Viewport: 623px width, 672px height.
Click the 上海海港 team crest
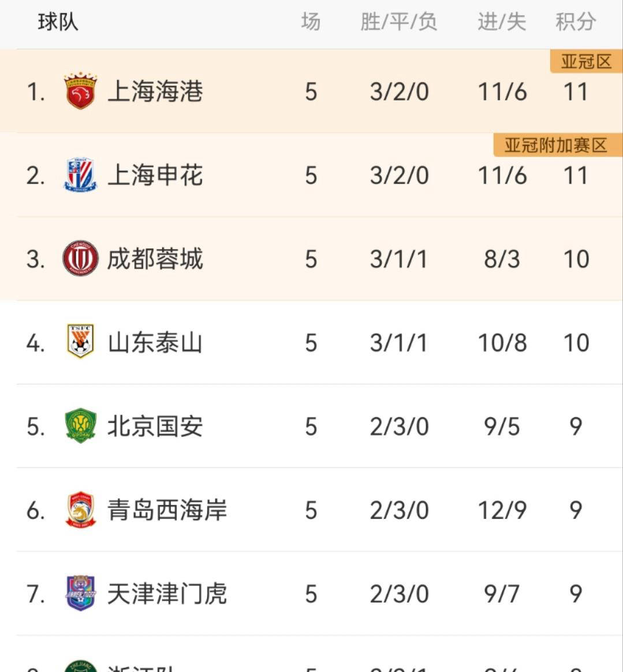click(x=80, y=91)
